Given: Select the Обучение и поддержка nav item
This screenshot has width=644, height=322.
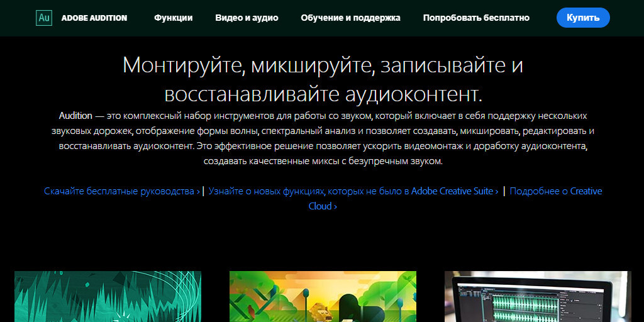Looking at the screenshot, I should [x=350, y=18].
